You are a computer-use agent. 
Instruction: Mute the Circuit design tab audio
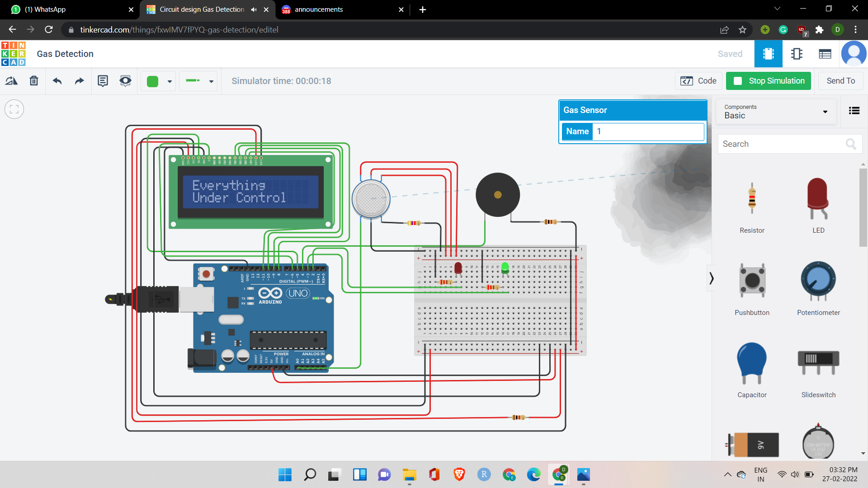pyautogui.click(x=254, y=9)
